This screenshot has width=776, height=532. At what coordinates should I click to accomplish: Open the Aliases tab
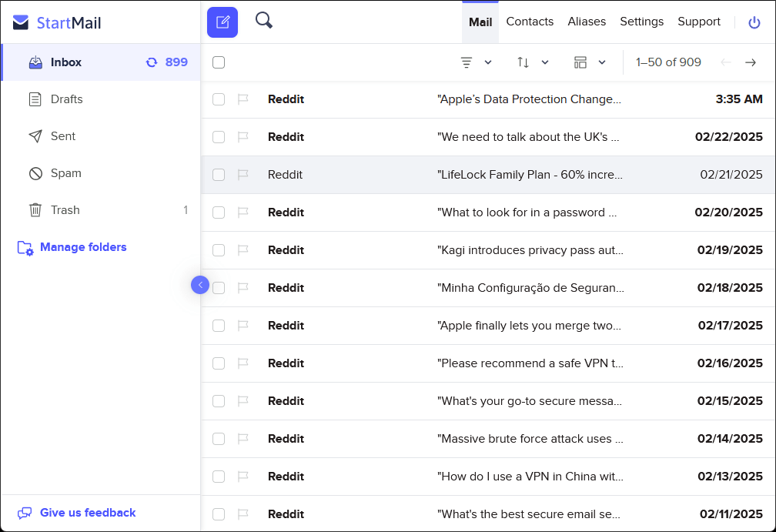[x=587, y=22]
